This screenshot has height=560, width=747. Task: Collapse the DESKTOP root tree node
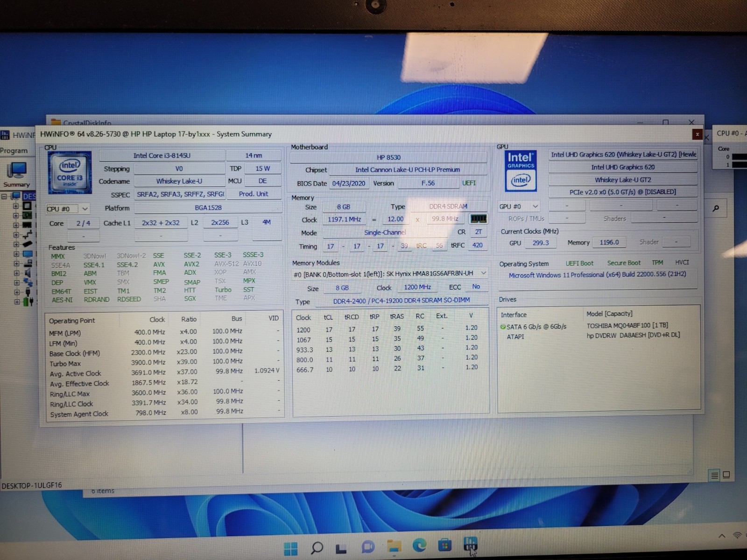pos(4,196)
